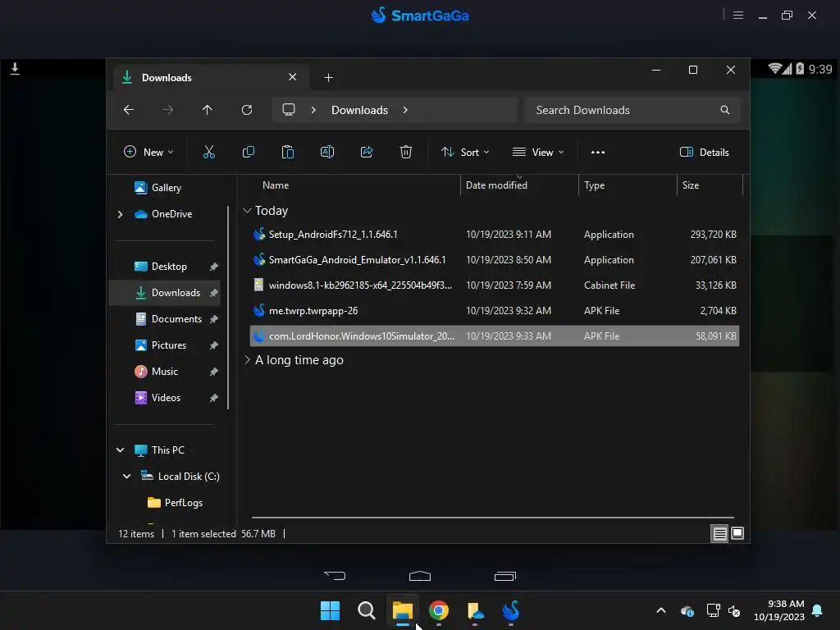Click the PC monitor icon in address bar
The height and width of the screenshot is (630, 840).
pyautogui.click(x=289, y=110)
